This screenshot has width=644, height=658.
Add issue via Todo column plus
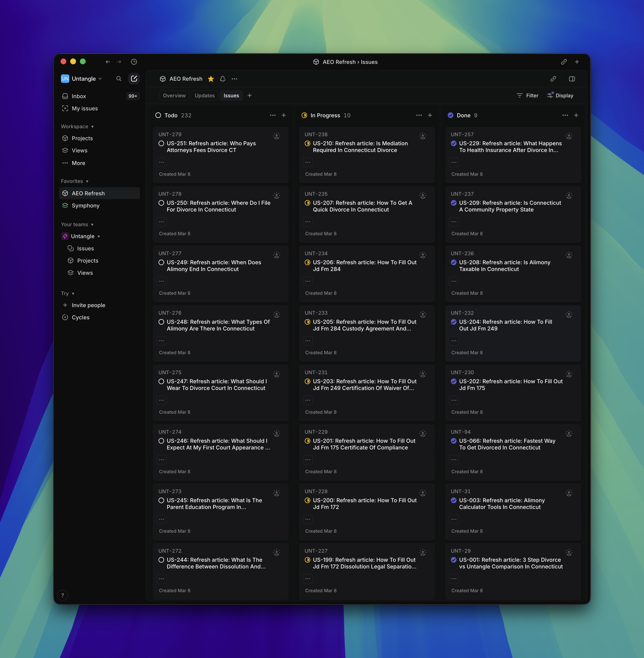284,115
